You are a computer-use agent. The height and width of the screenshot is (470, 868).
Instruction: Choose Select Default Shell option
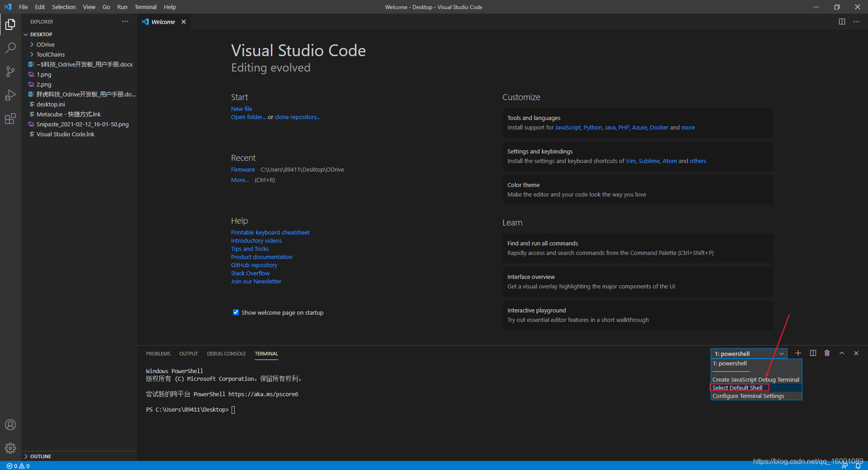756,388
